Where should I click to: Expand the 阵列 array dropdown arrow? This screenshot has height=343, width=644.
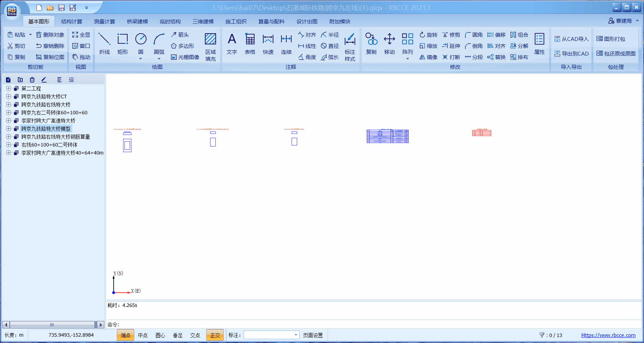(407, 59)
